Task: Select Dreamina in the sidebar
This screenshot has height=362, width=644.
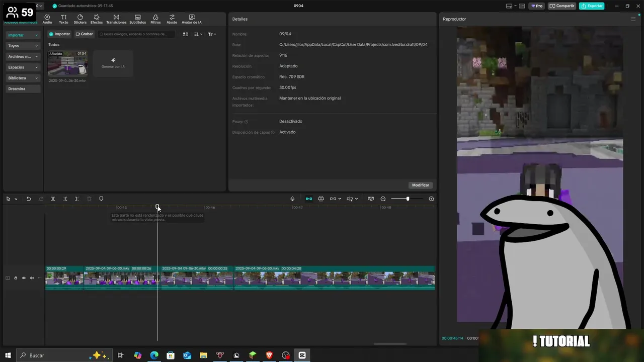Action: pyautogui.click(x=23, y=89)
